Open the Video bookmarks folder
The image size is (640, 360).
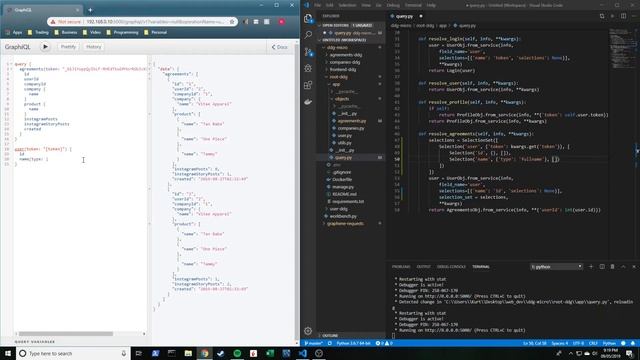coord(92,32)
